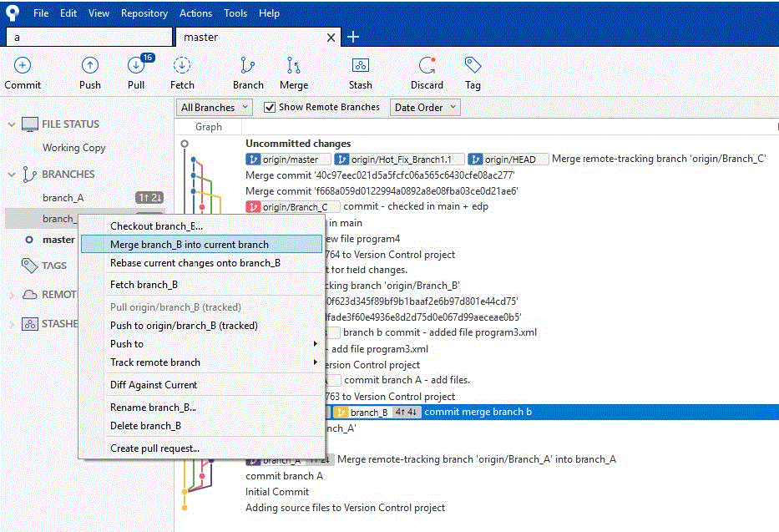Screen dimensions: 779x532
Task: Click the Stashes section icon
Action: click(30, 324)
